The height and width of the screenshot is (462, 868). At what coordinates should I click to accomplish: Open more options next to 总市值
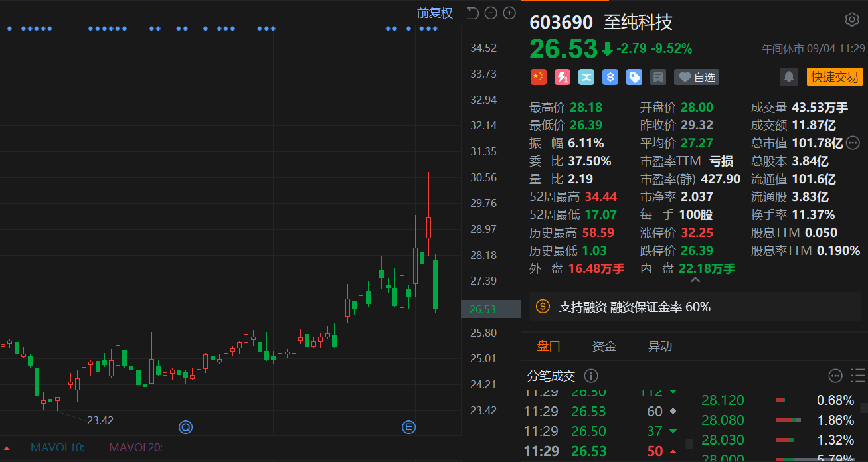(x=853, y=143)
